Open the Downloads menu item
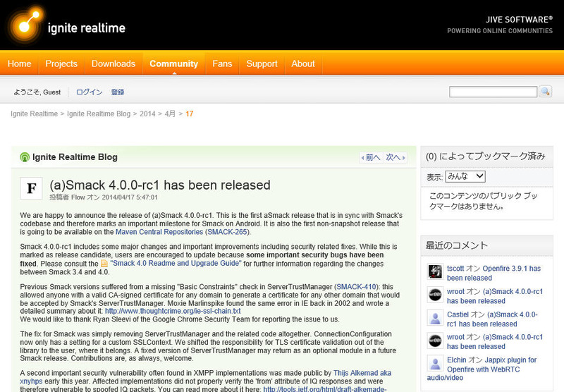 (113, 63)
